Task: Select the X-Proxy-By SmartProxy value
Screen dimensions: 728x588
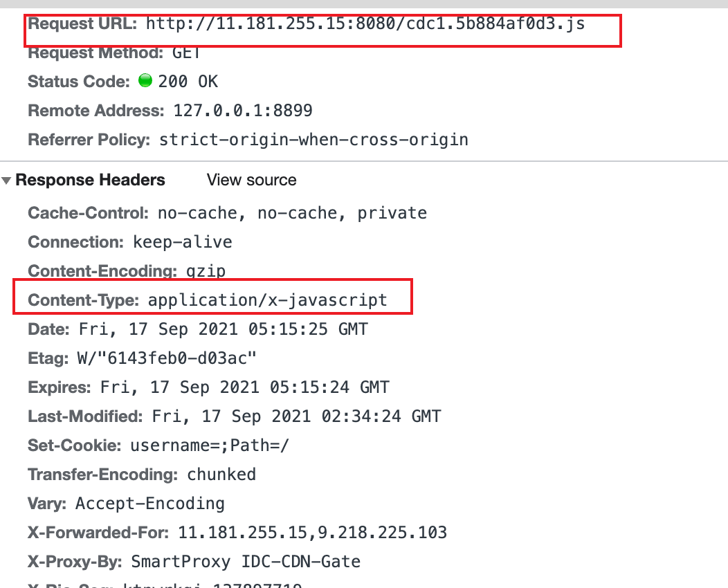Action: 246,562
